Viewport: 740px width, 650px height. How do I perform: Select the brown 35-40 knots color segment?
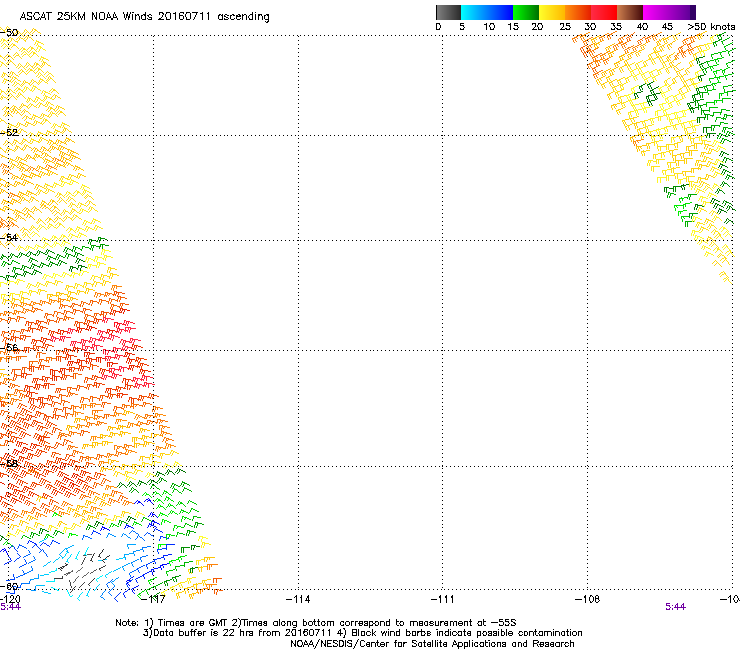pos(630,12)
